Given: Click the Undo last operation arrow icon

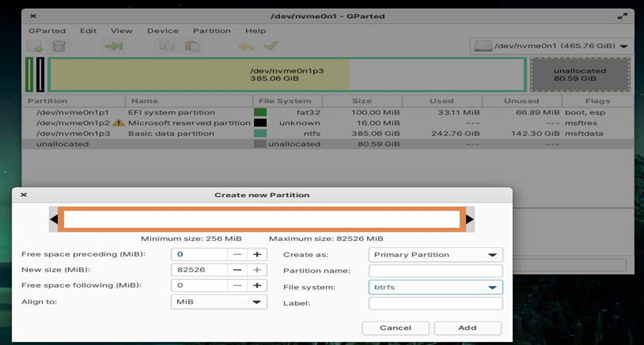Looking at the screenshot, I should pyautogui.click(x=245, y=46).
